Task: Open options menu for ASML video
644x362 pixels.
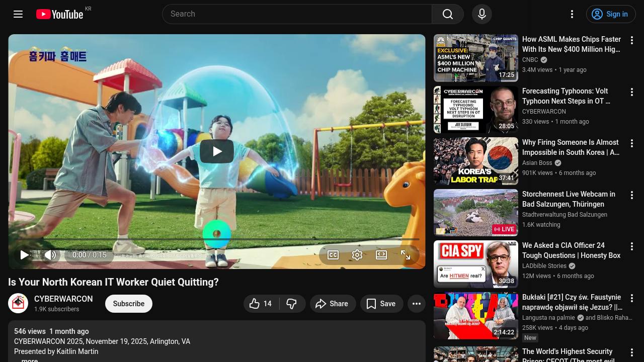Action: [x=632, y=40]
